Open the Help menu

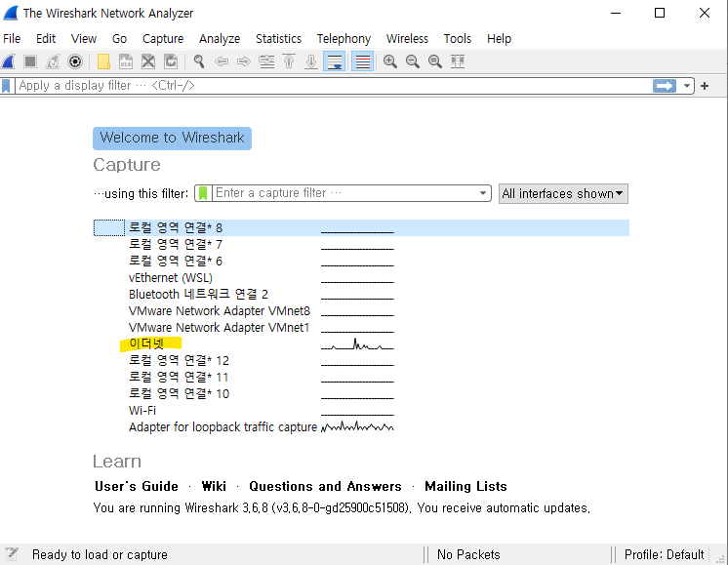(x=499, y=38)
